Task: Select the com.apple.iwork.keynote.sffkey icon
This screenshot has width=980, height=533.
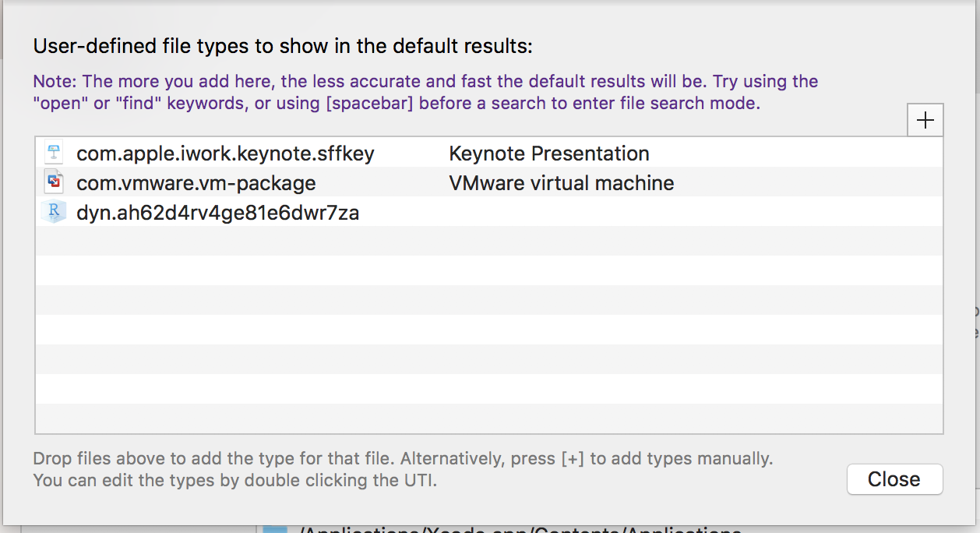Action: click(53, 153)
